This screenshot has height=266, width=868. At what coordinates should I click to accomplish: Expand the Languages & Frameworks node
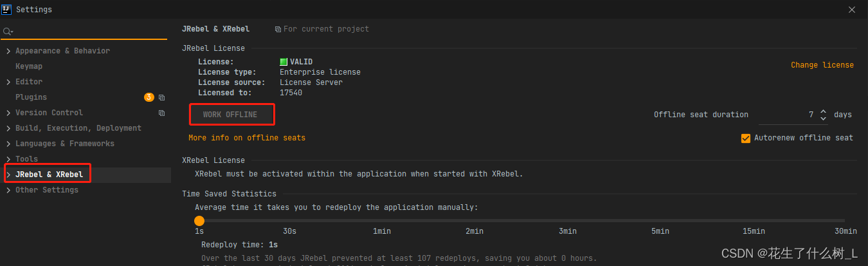8,144
